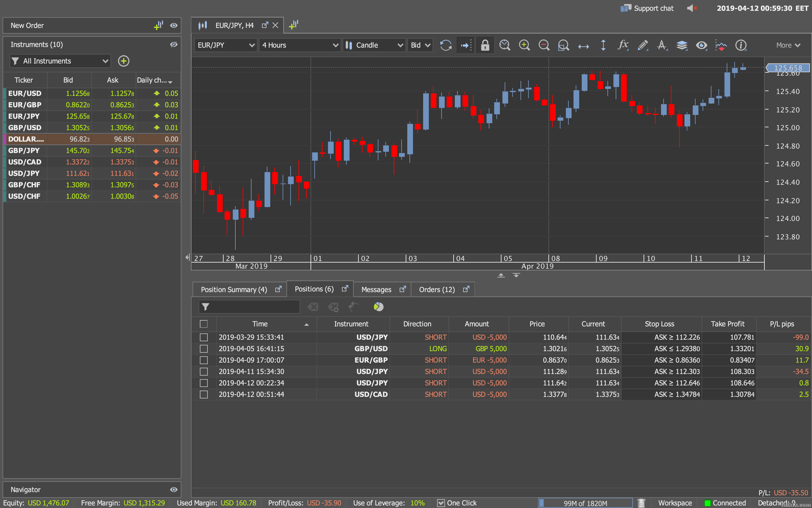The height and width of the screenshot is (508, 812).
Task: Click the trash memory cleanup icon
Action: pos(641,503)
